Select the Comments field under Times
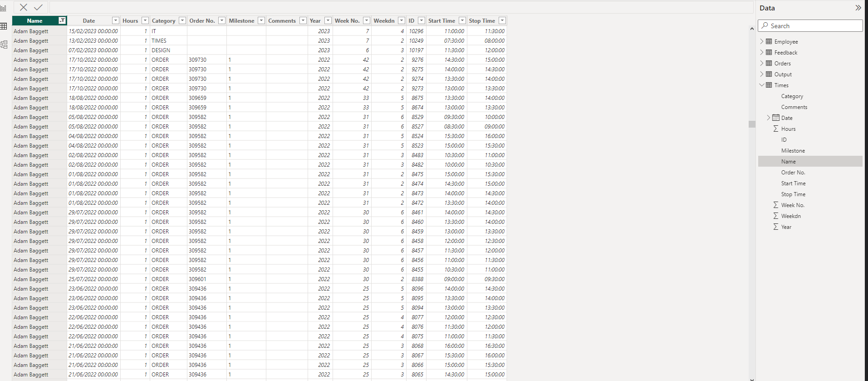The image size is (868, 381). pos(794,107)
